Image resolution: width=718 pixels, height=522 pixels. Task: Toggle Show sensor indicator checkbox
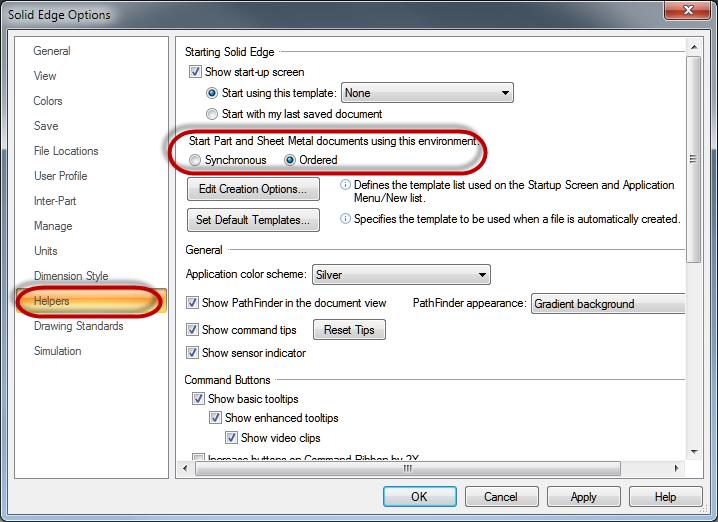coord(192,353)
